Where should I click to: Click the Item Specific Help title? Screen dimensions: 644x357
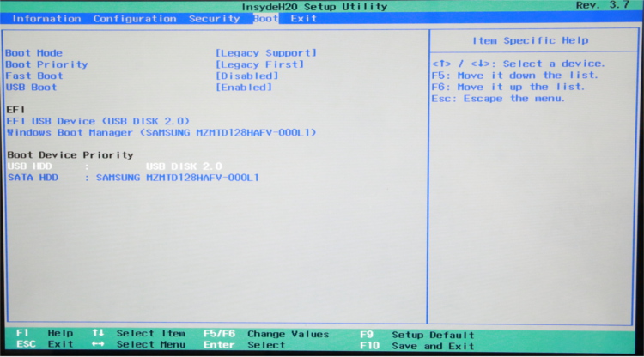[531, 40]
